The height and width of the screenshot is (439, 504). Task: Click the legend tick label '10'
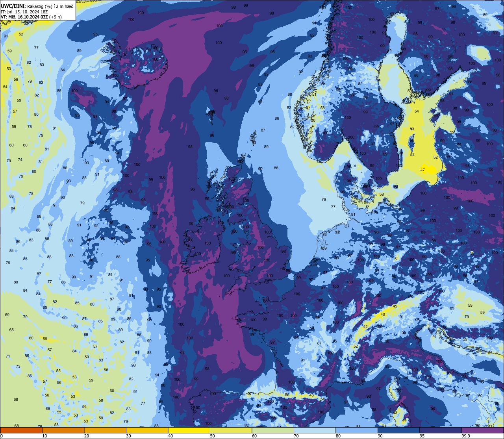coord(44,436)
